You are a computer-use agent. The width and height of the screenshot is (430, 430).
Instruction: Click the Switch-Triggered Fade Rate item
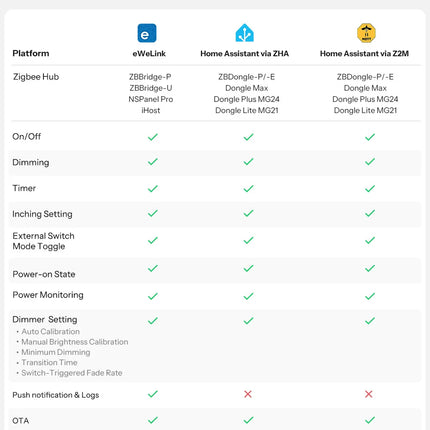[x=72, y=373]
